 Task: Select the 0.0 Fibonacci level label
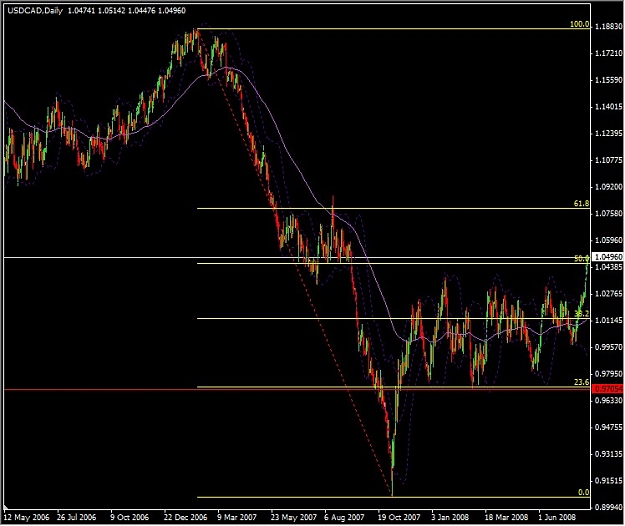click(x=583, y=493)
